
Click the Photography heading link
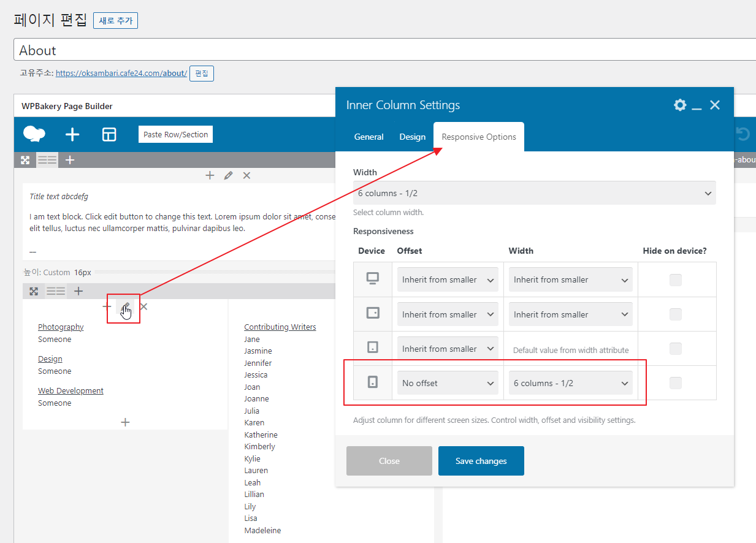point(61,327)
